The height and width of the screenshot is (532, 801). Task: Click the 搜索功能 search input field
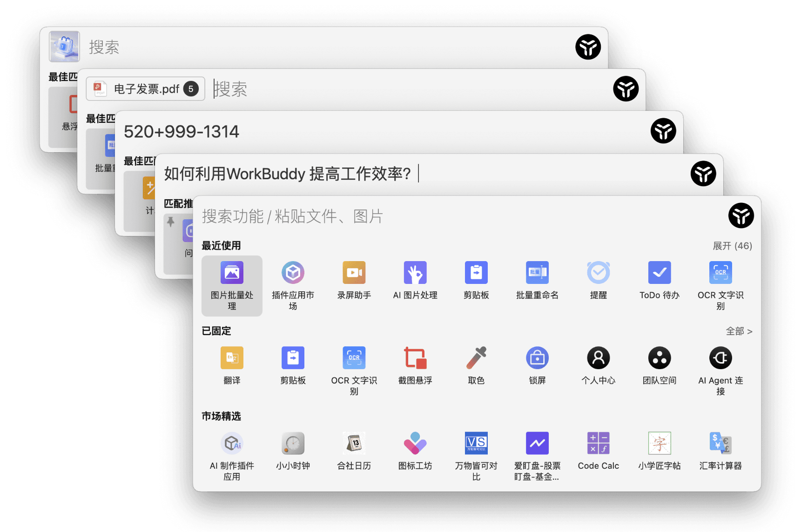coord(419,216)
